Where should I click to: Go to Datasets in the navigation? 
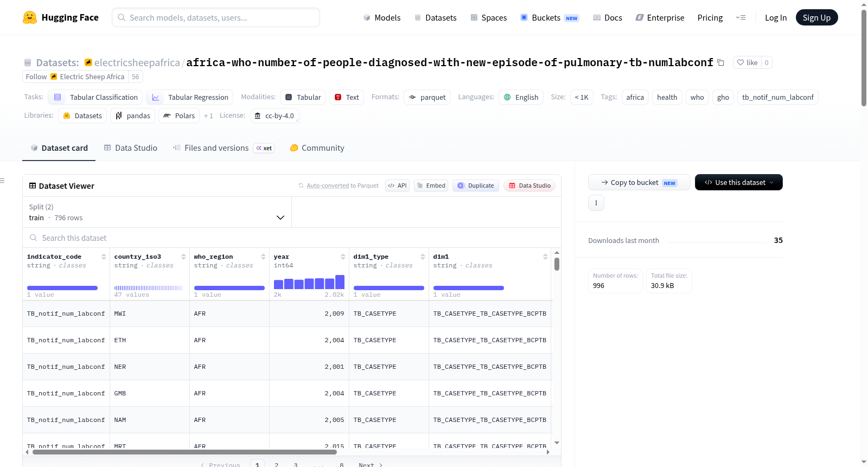point(435,17)
